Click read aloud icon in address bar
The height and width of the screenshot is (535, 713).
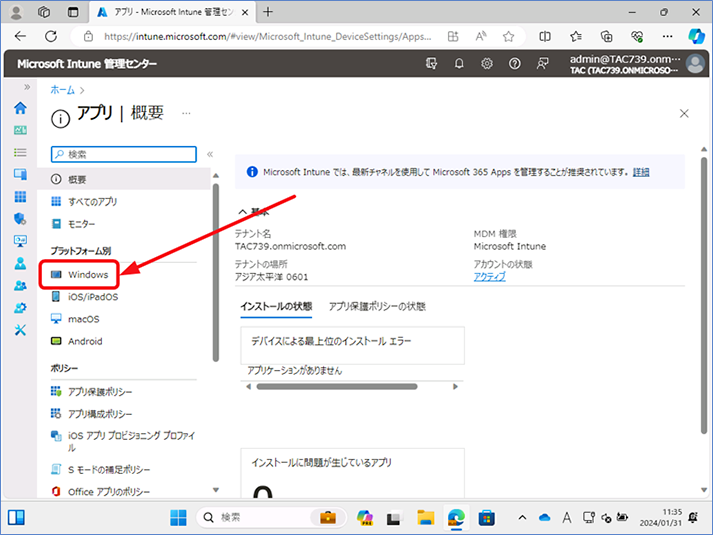pos(481,36)
